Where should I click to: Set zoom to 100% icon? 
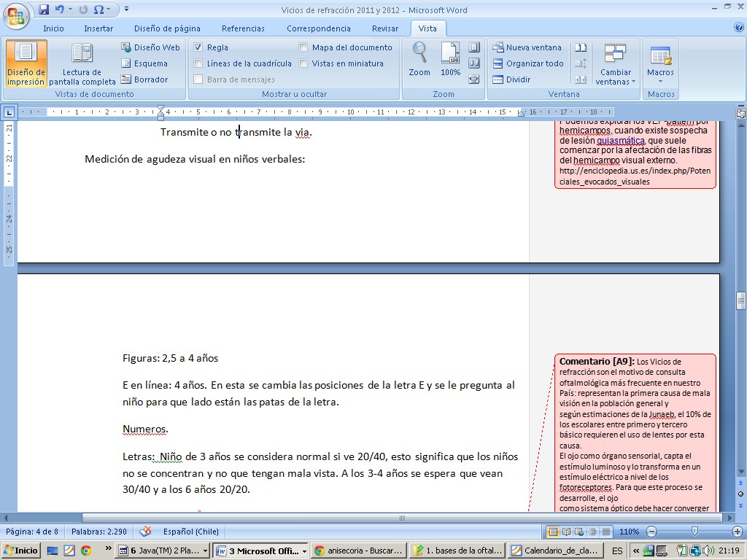tap(450, 52)
